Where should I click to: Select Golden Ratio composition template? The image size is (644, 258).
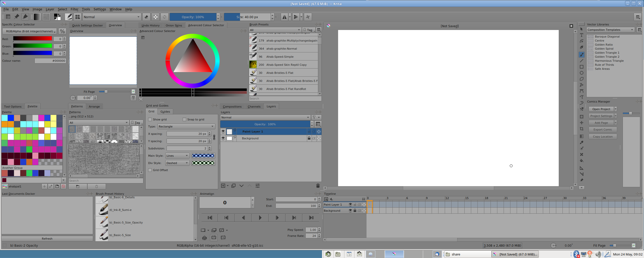pyautogui.click(x=603, y=45)
